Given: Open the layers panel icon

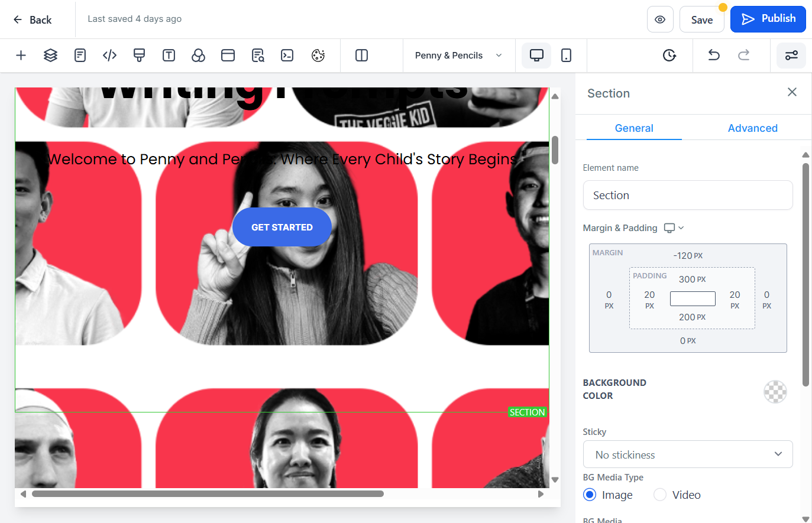Looking at the screenshot, I should tap(50, 56).
